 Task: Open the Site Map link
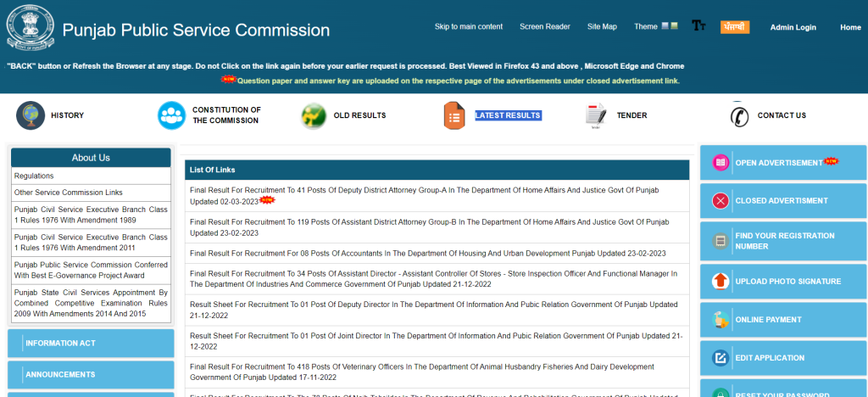point(602,26)
